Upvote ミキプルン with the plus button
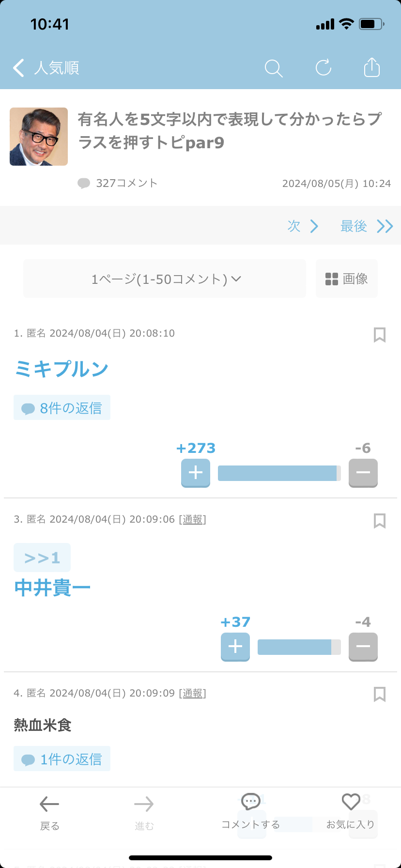The width and height of the screenshot is (401, 868). coord(196,473)
